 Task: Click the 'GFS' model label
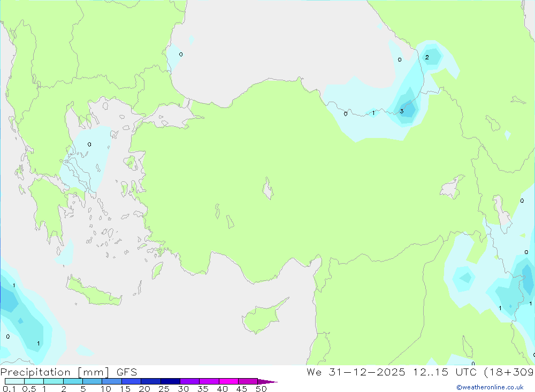[127, 372]
